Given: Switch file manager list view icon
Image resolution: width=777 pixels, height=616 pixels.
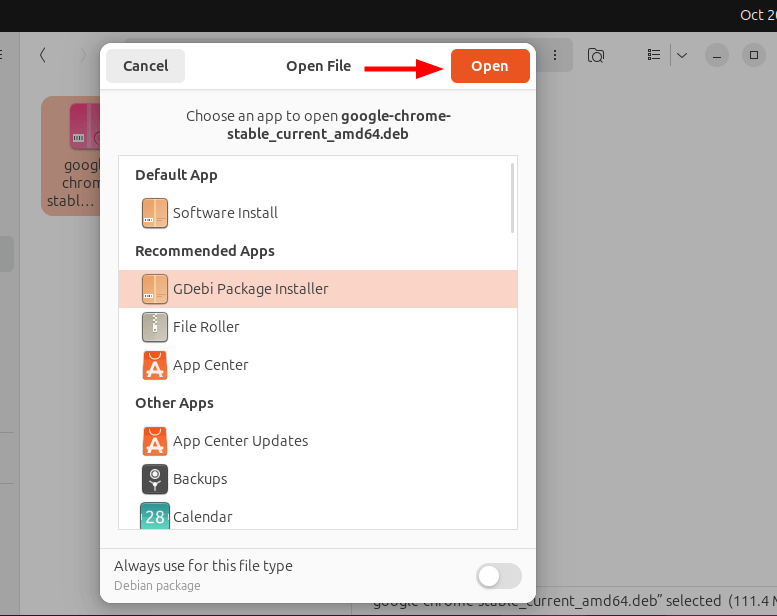Looking at the screenshot, I should click(x=654, y=55).
